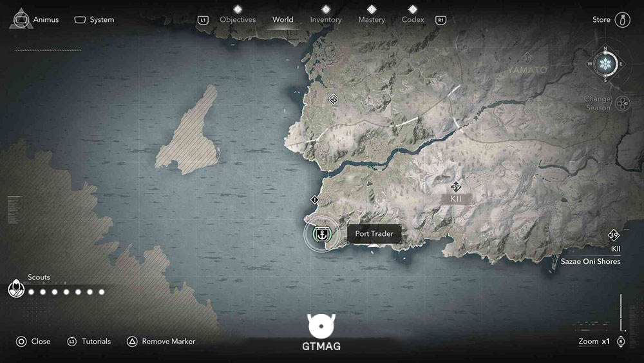
Task: Open the Codex tab
Action: (413, 20)
